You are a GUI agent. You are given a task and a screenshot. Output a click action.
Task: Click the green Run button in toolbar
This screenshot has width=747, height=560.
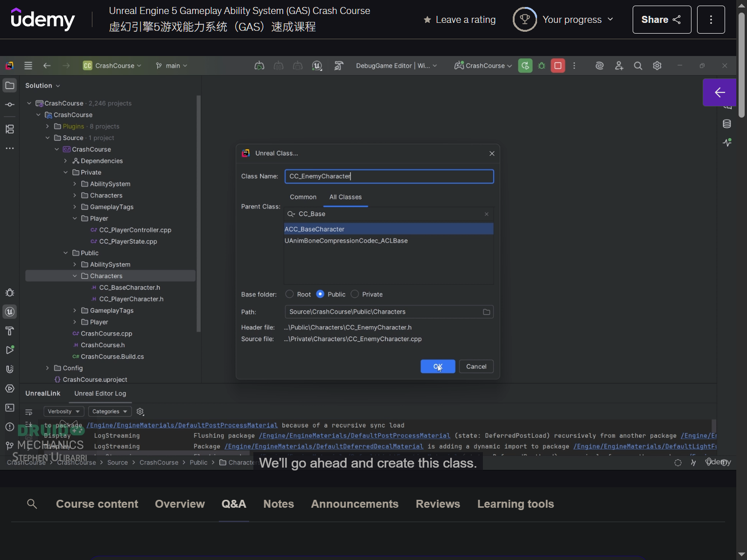(x=525, y=66)
